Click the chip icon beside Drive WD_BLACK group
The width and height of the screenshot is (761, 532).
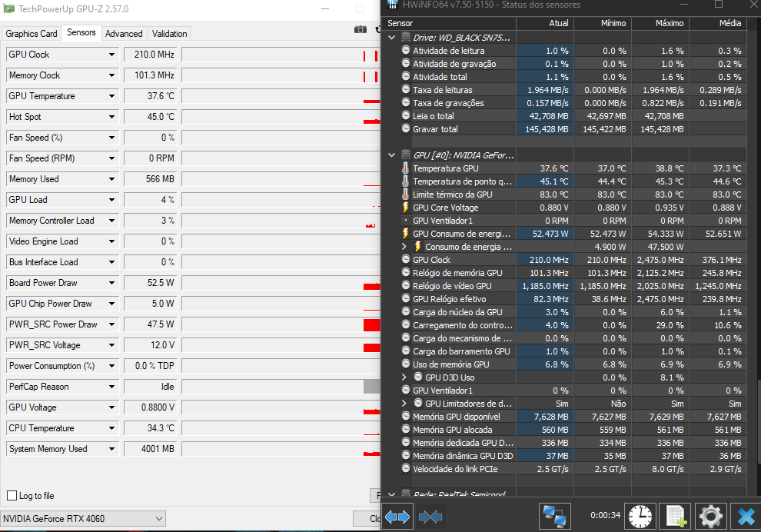click(406, 38)
